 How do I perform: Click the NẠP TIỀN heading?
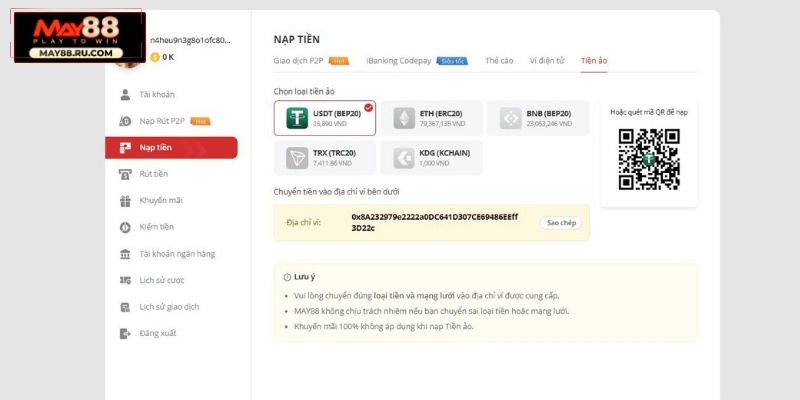pos(296,40)
